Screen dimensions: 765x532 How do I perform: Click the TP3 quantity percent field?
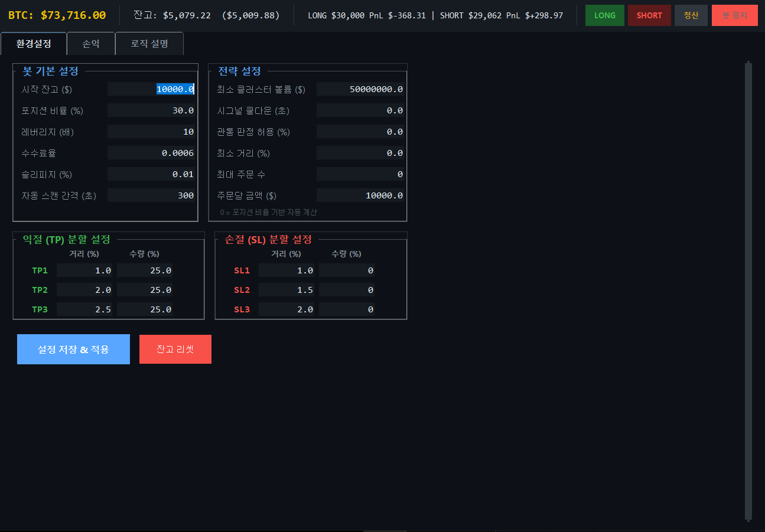[x=145, y=309]
